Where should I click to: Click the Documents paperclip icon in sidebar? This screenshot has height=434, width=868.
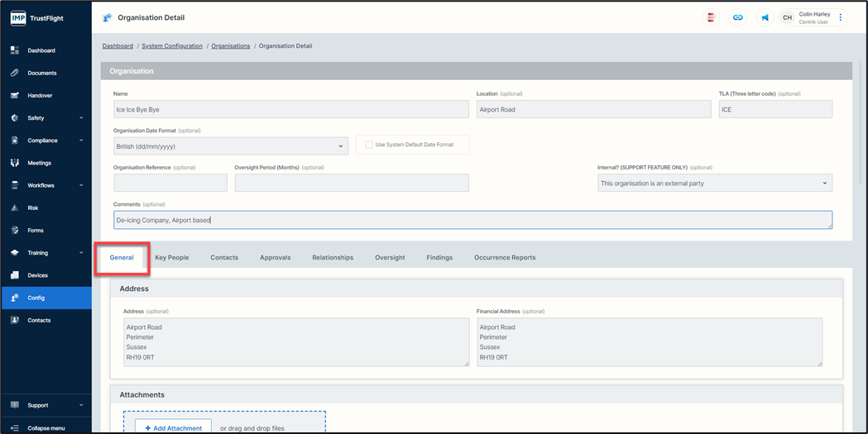click(x=14, y=73)
